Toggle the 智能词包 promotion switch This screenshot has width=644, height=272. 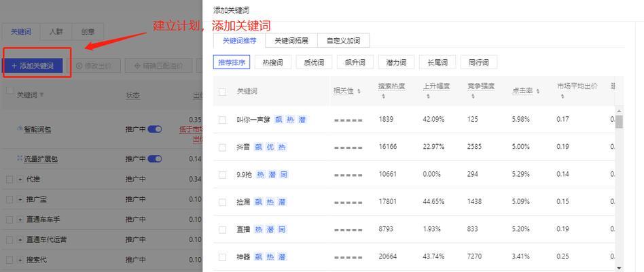tap(155, 129)
